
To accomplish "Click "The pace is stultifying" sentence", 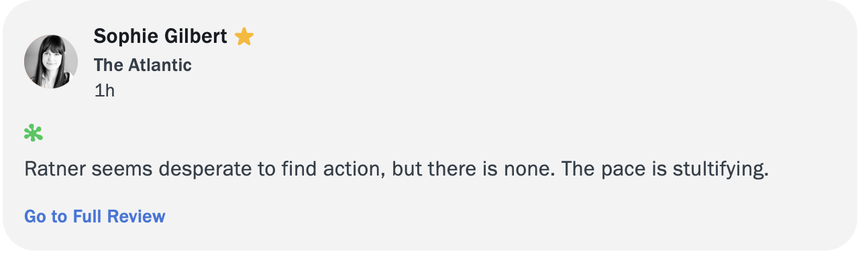I will tap(664, 169).
